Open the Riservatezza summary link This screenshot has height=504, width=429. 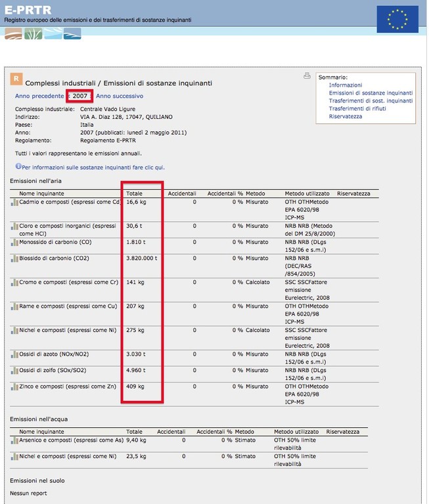click(346, 117)
